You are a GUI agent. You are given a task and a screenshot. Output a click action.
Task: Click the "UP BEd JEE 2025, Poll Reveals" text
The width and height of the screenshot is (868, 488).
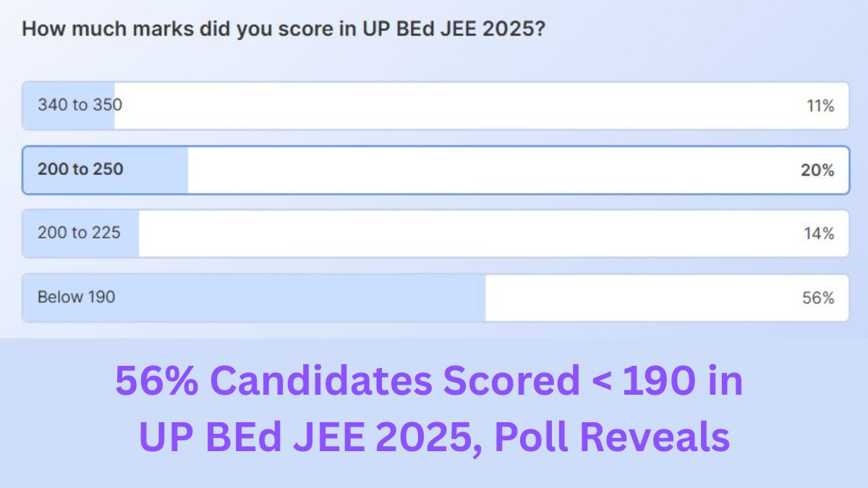[434, 435]
